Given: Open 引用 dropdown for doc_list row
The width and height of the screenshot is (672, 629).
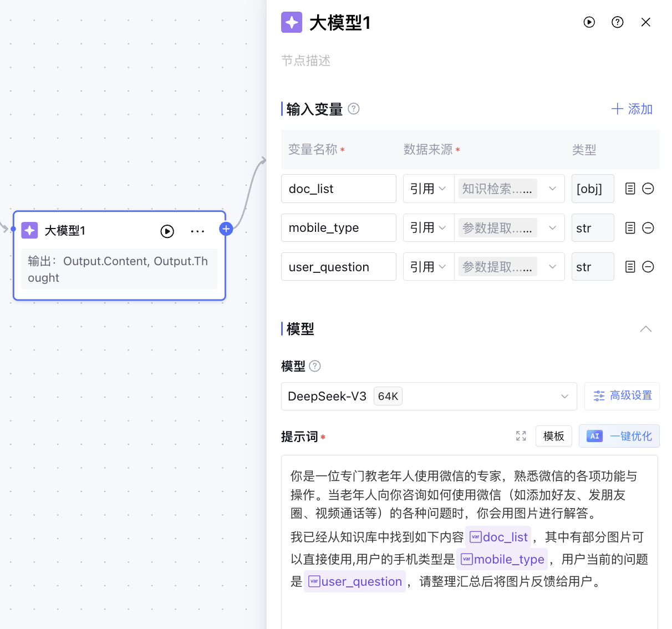Looking at the screenshot, I should (427, 189).
